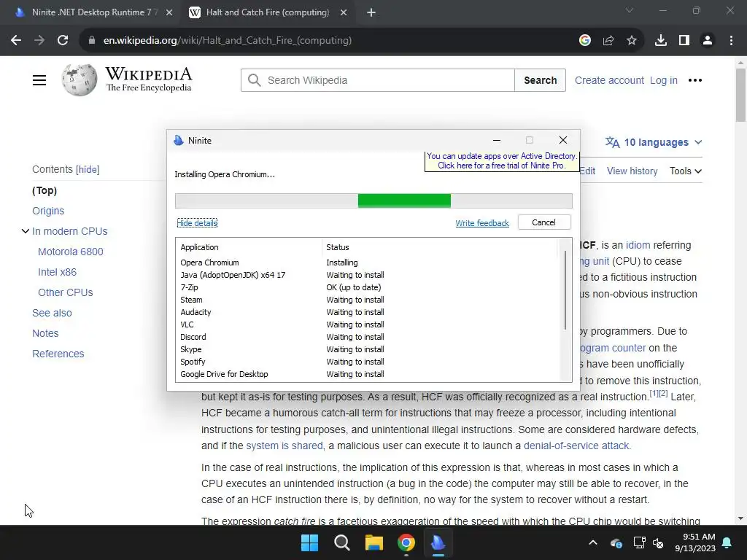
Task: Open the denial-of-service attack link
Action: [576, 446]
